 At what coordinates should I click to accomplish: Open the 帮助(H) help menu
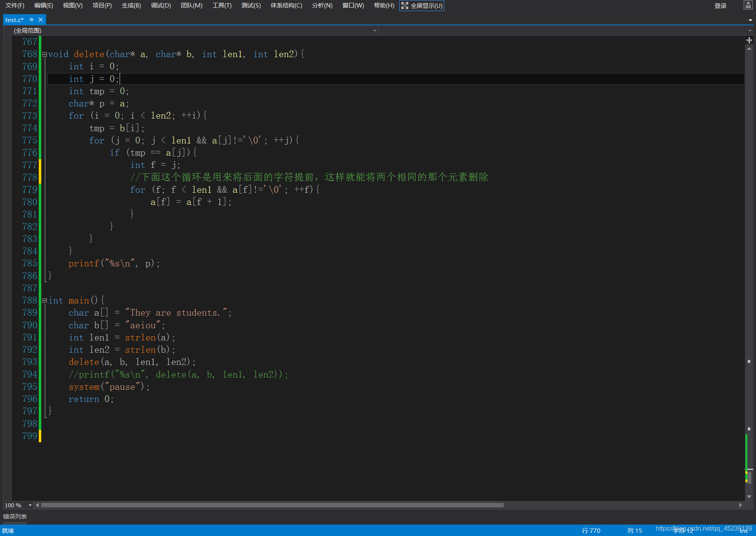pos(384,6)
